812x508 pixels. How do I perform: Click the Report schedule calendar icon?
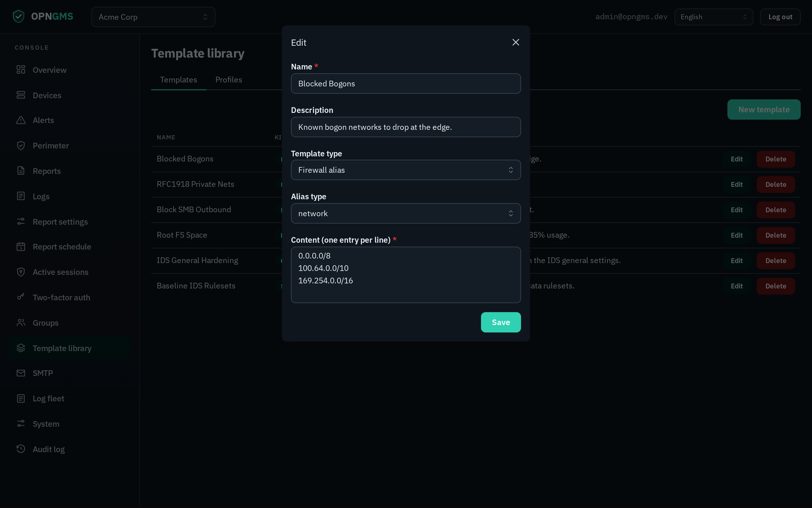21,247
